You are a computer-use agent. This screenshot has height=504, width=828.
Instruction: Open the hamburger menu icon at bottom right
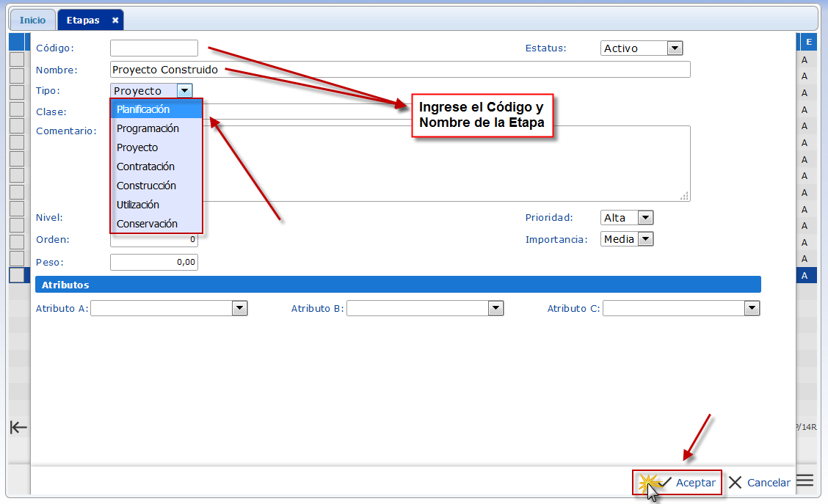click(x=805, y=481)
